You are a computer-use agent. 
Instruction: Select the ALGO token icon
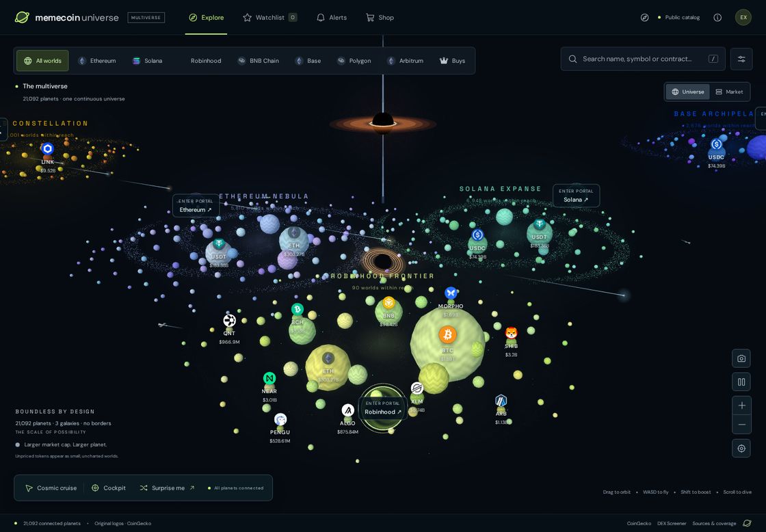347,410
